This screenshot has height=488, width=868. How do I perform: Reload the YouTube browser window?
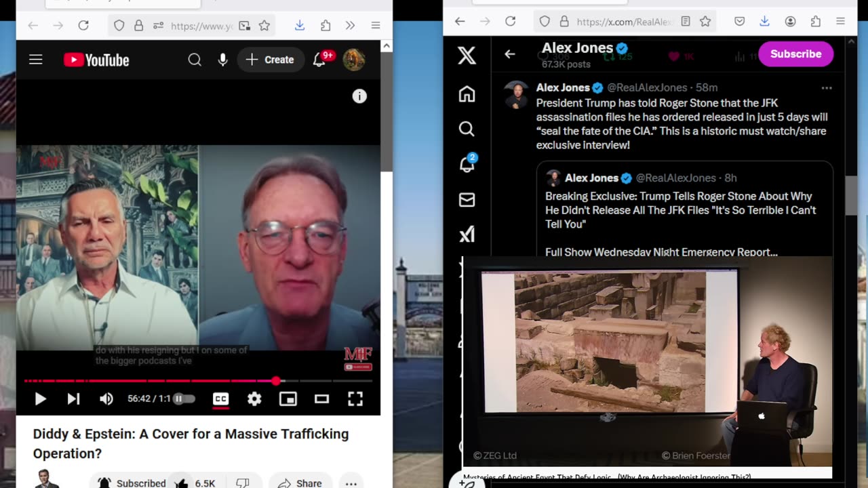[x=83, y=26]
